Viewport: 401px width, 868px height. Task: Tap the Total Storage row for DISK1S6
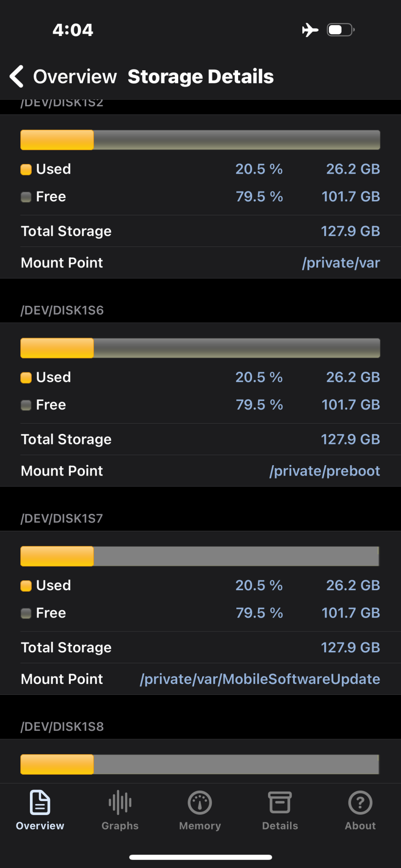pos(200,439)
